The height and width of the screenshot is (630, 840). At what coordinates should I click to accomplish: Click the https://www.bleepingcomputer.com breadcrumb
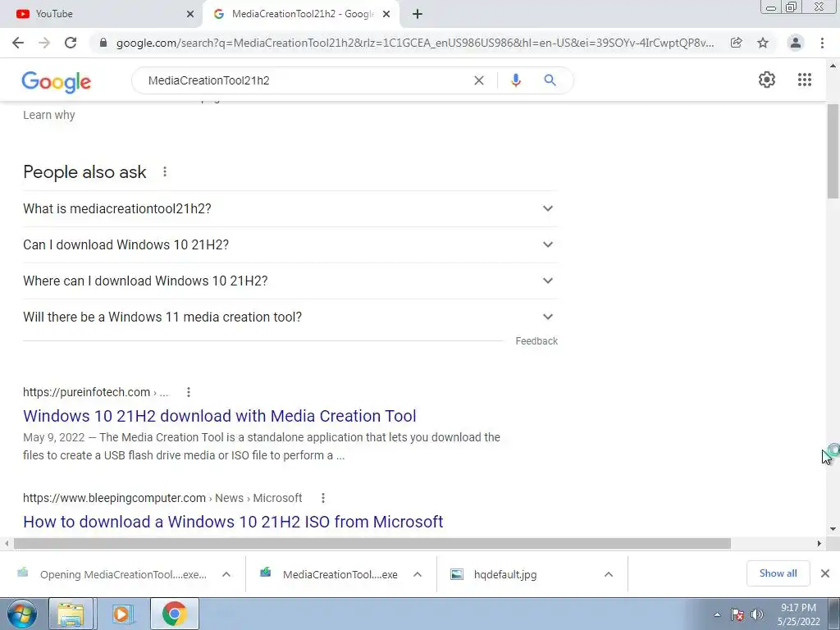[x=114, y=498]
